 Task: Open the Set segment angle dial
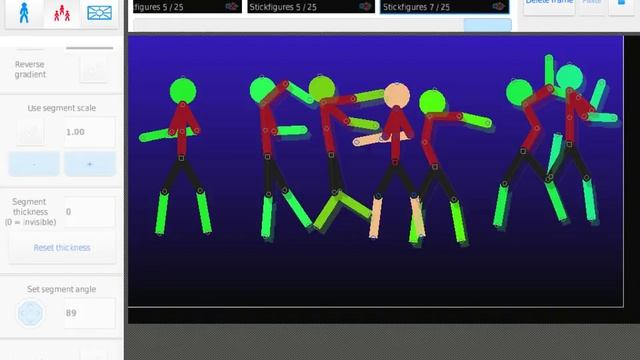30,313
